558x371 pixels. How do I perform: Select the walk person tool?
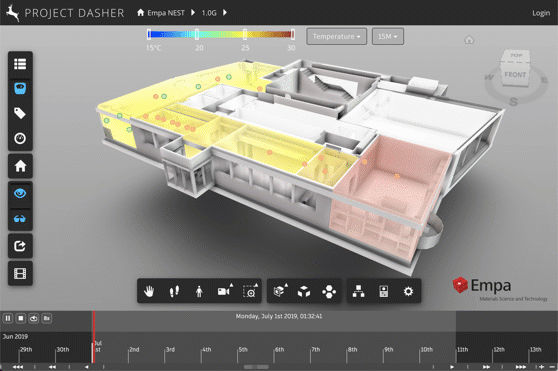click(x=199, y=292)
